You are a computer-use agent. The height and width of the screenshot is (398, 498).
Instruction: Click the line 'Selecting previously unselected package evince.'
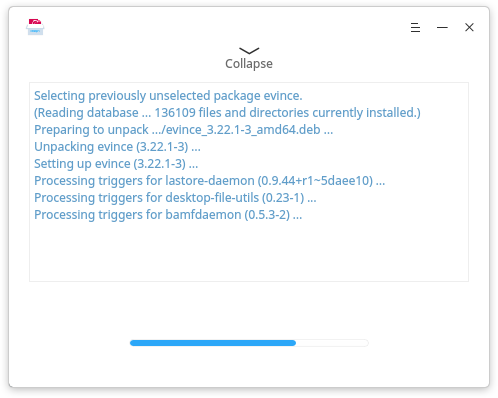coord(168,96)
